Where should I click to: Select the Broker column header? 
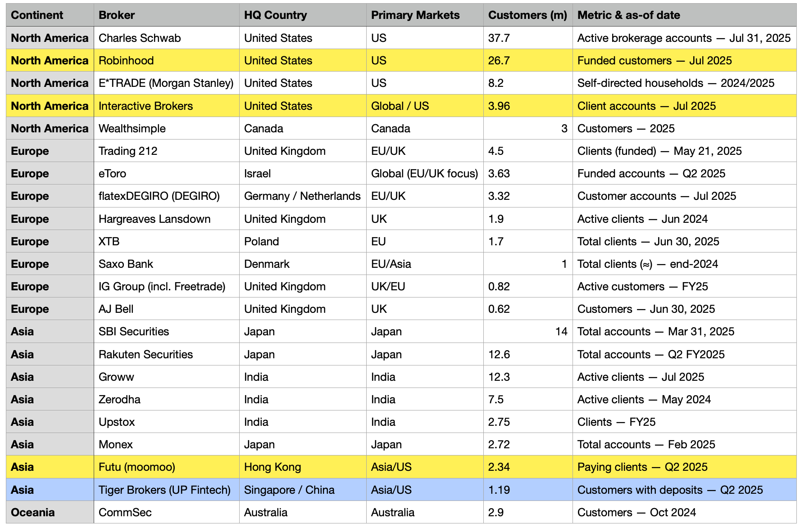pos(167,15)
